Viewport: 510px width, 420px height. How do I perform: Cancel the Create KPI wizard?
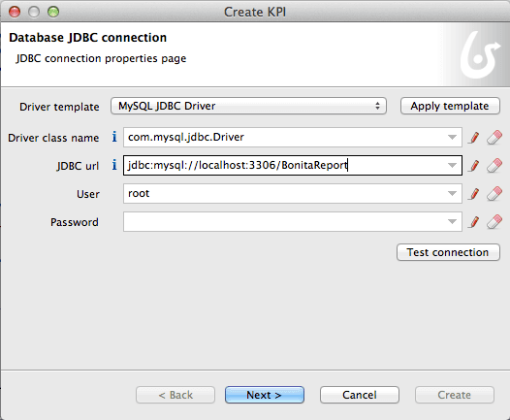(x=360, y=395)
